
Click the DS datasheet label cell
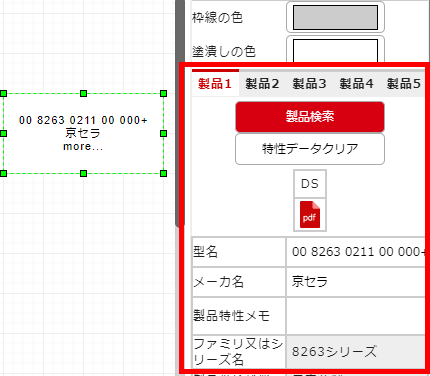point(310,184)
